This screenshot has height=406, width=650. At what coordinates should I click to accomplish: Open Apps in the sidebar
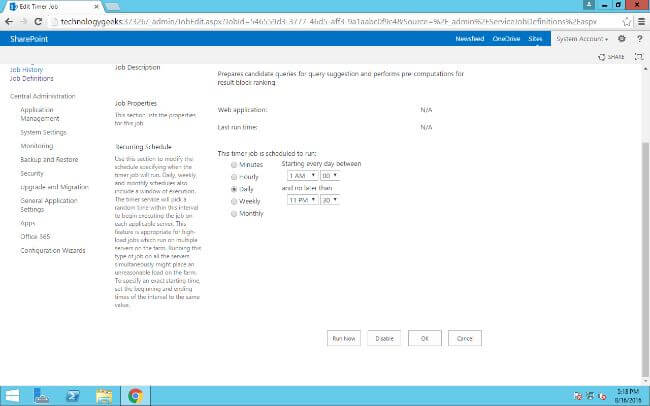pyautogui.click(x=28, y=223)
